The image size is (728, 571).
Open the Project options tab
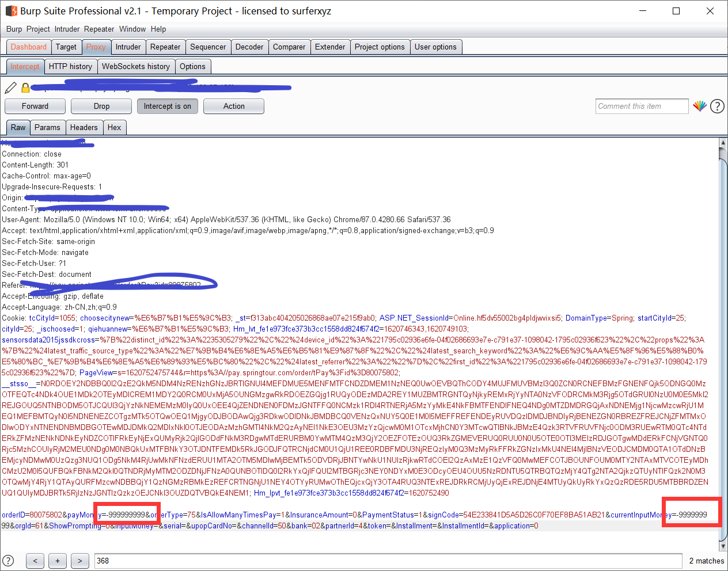(380, 47)
